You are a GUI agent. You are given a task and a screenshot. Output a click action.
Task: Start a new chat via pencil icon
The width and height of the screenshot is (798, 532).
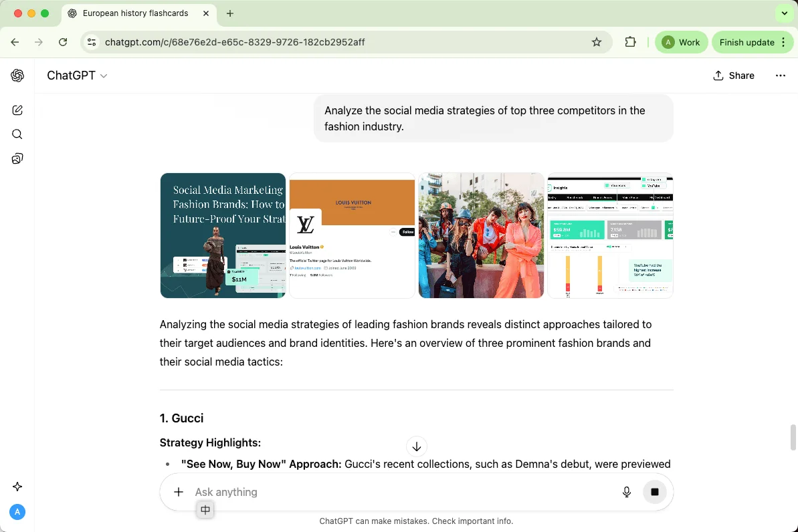[17, 110]
